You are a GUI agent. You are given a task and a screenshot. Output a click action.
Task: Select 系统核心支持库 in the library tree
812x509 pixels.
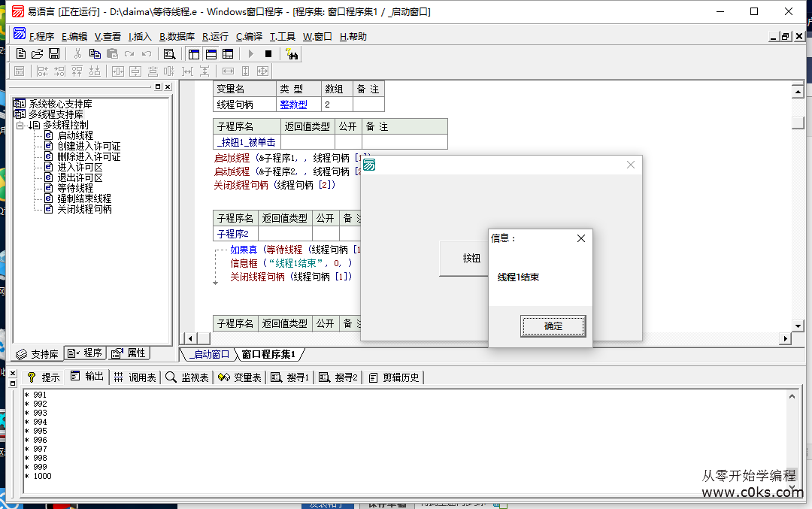(x=60, y=104)
